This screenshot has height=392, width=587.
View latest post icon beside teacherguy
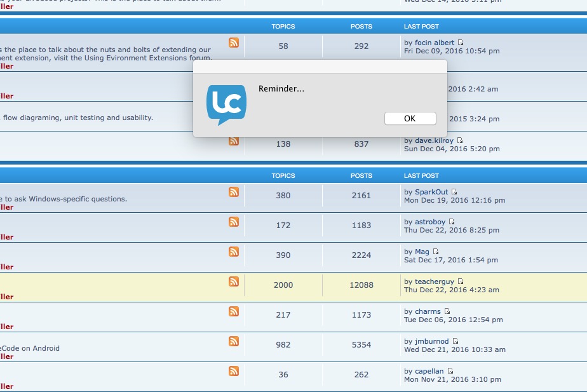[x=461, y=281]
